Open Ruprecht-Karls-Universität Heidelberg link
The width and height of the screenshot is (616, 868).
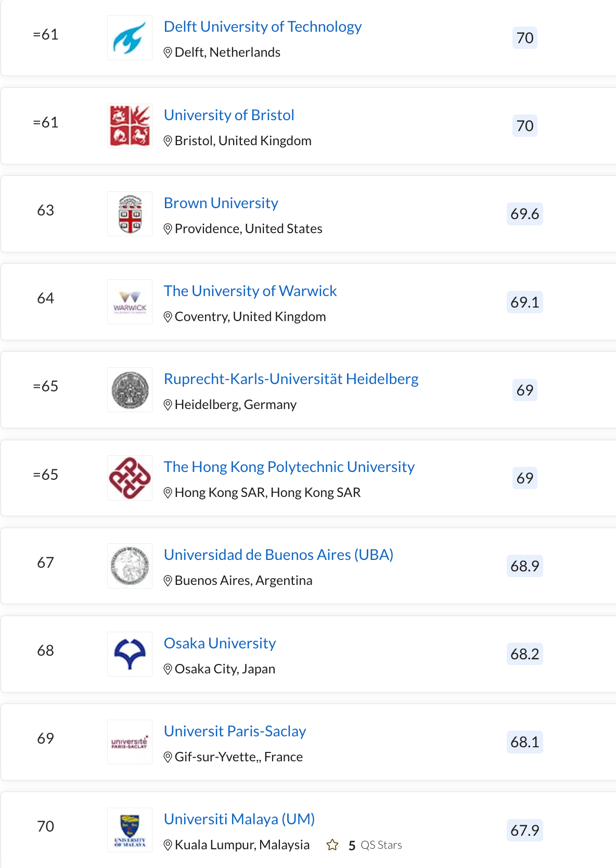291,379
